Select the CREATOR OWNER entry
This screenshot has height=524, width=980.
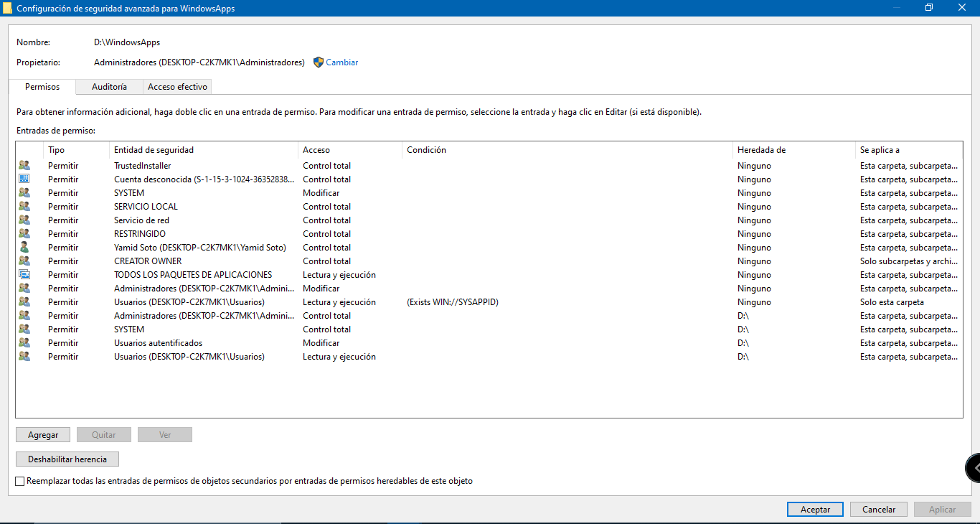point(489,261)
